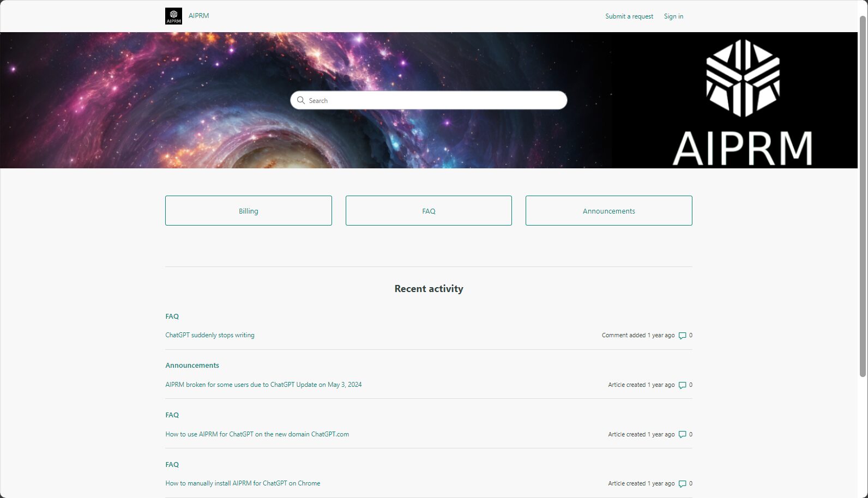Open the Announcements category box
The width and height of the screenshot is (868, 498).
[609, 210]
